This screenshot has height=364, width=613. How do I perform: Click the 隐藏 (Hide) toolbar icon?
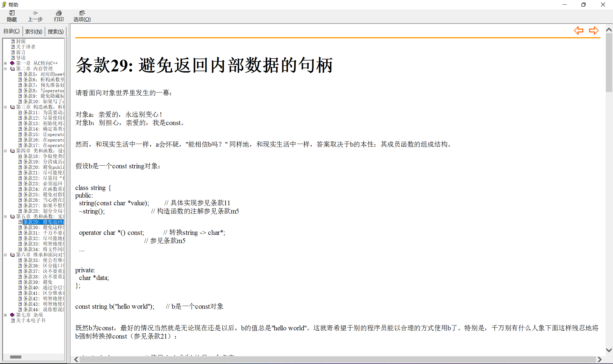click(12, 16)
